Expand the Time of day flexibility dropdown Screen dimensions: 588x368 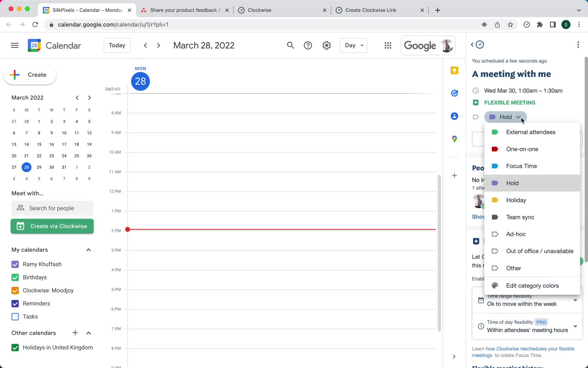point(575,327)
